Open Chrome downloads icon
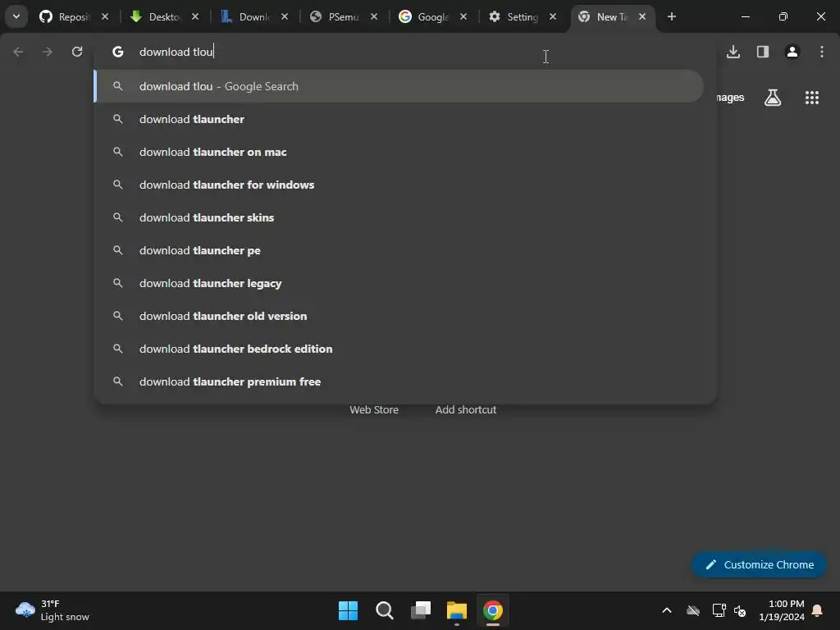Image resolution: width=840 pixels, height=630 pixels. coord(733,52)
